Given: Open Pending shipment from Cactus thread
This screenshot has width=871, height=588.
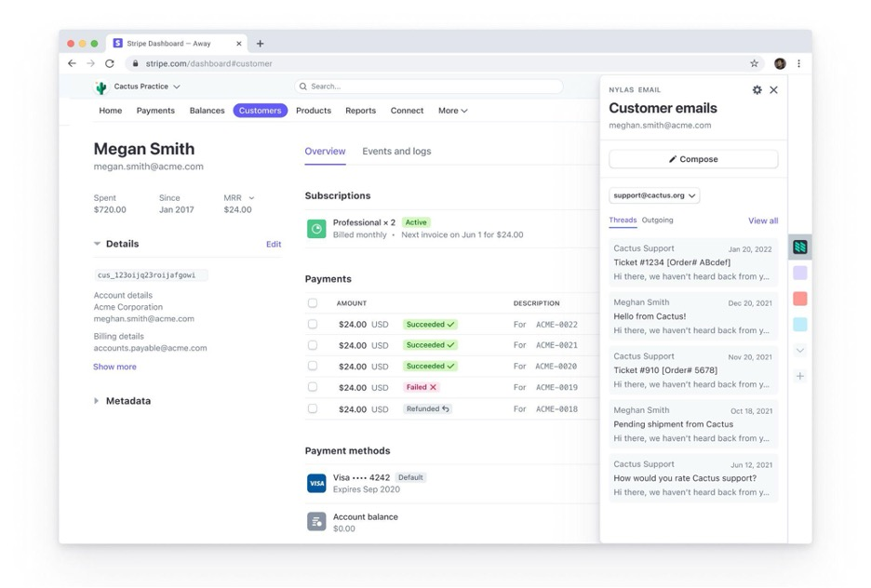Looking at the screenshot, I should pyautogui.click(x=693, y=423).
